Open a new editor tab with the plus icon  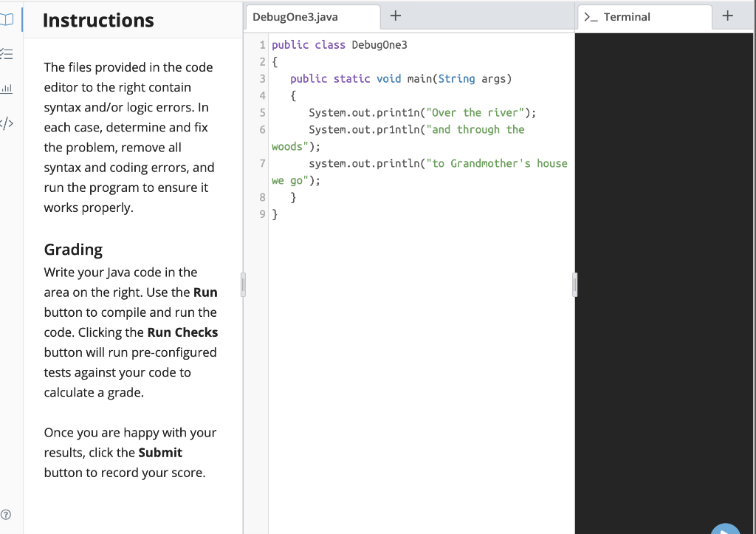[396, 15]
